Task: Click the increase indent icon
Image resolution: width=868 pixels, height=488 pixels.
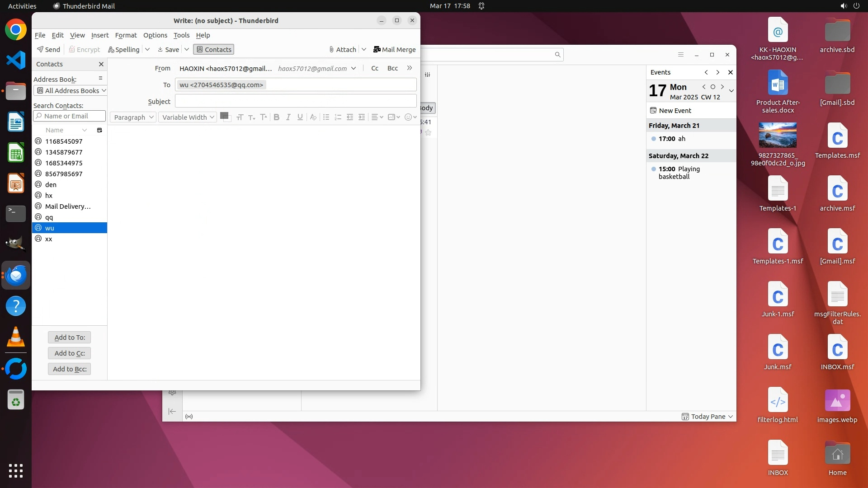Action: coord(362,117)
